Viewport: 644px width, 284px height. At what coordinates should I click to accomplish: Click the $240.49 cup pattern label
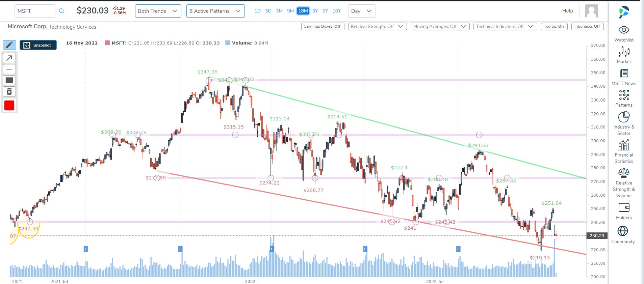28,229
